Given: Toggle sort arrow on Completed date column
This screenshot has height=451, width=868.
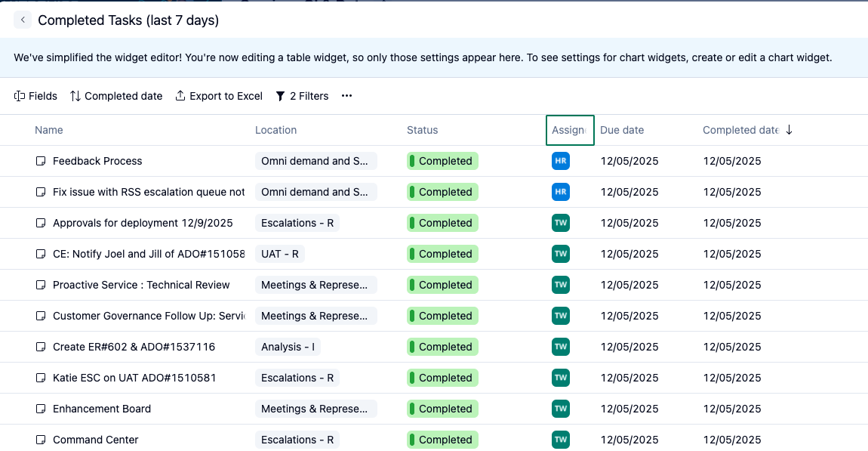Looking at the screenshot, I should (x=790, y=130).
